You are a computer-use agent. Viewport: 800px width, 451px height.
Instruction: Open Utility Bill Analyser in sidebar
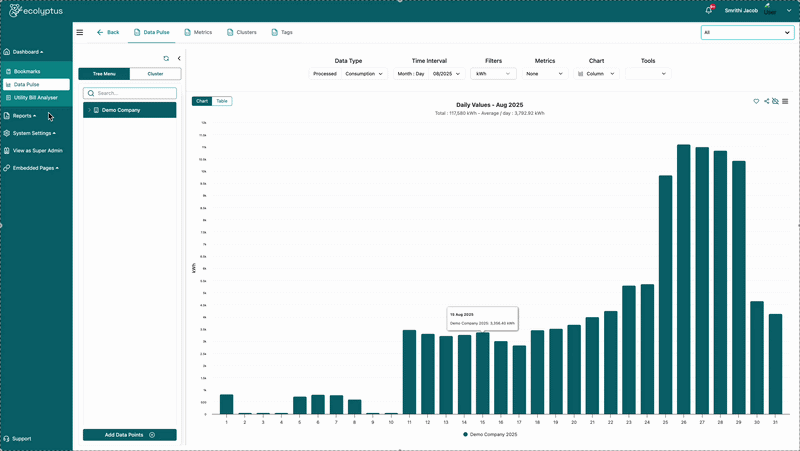36,97
